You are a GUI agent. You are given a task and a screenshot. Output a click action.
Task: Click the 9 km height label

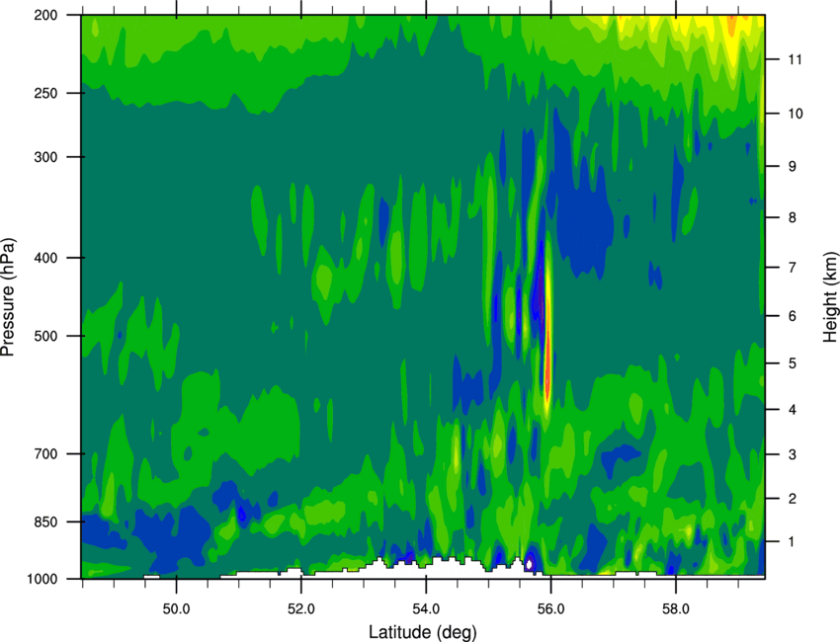pyautogui.click(x=793, y=166)
